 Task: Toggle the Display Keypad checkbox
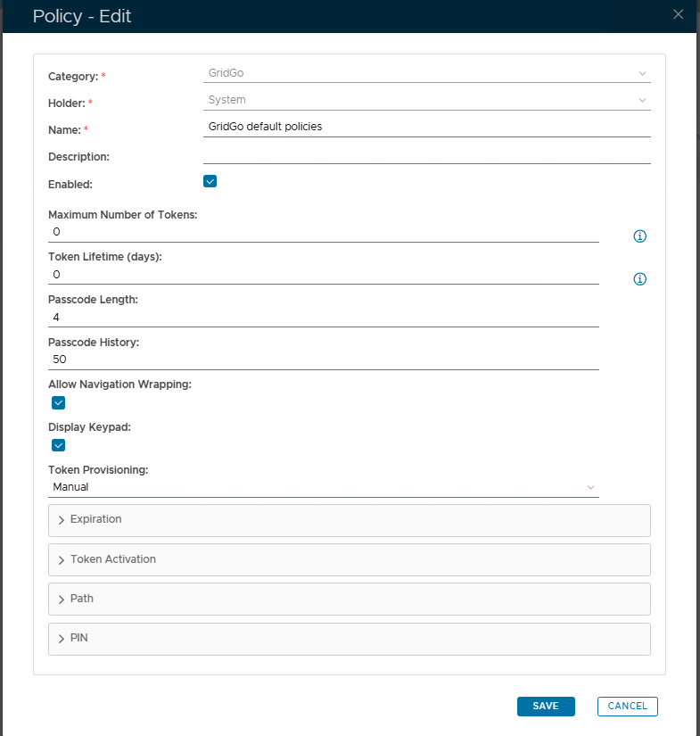(x=59, y=445)
